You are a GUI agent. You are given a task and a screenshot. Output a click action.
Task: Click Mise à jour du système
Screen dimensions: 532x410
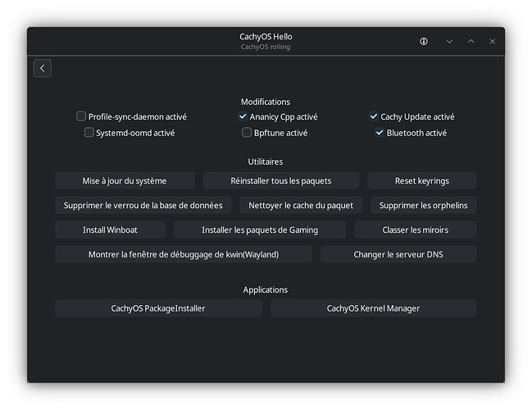125,180
